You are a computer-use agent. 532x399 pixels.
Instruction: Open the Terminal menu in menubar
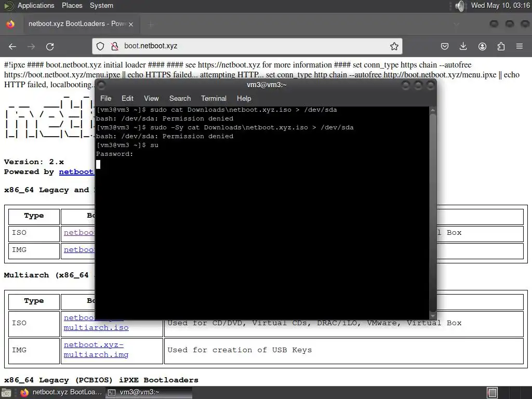pyautogui.click(x=214, y=98)
